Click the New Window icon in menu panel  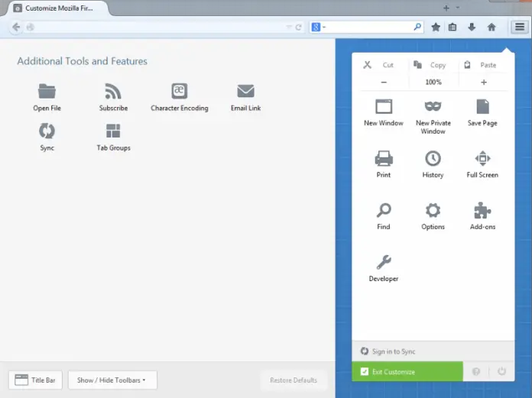pos(384,106)
